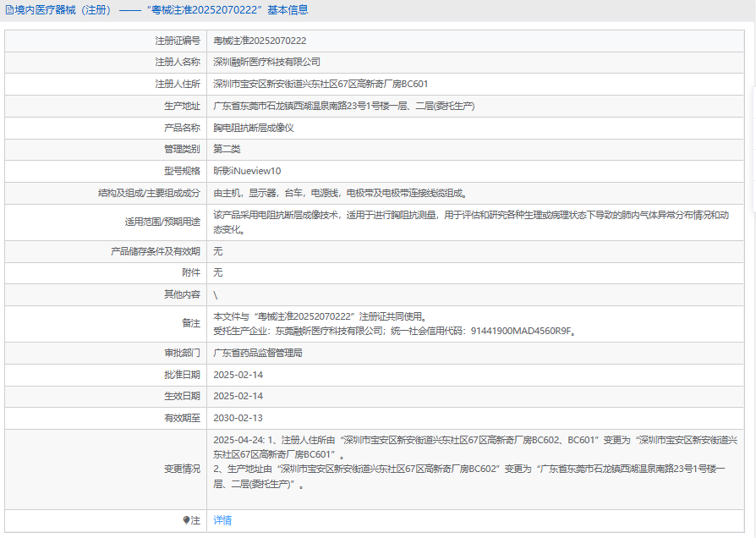756x538 pixels.
Task: Select registration number value 粤械注准20252070222
Action: (x=260, y=41)
